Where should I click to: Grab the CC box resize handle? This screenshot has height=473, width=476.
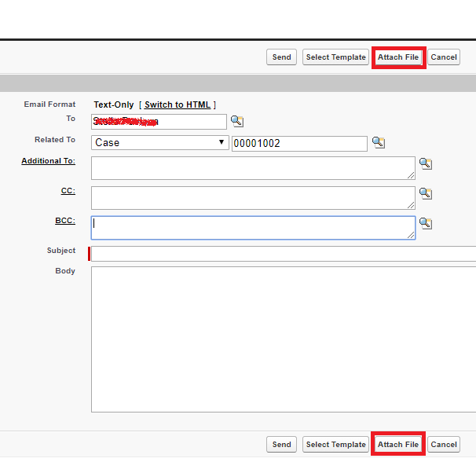click(411, 205)
